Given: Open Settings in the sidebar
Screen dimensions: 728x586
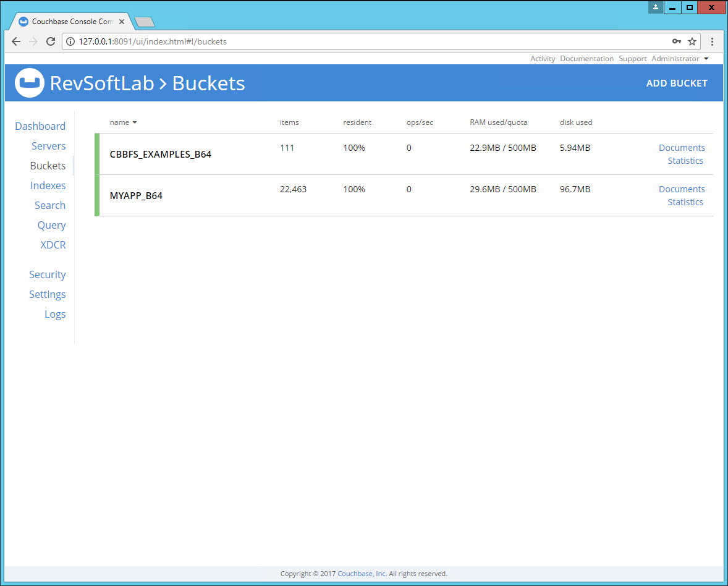Looking at the screenshot, I should coord(48,294).
